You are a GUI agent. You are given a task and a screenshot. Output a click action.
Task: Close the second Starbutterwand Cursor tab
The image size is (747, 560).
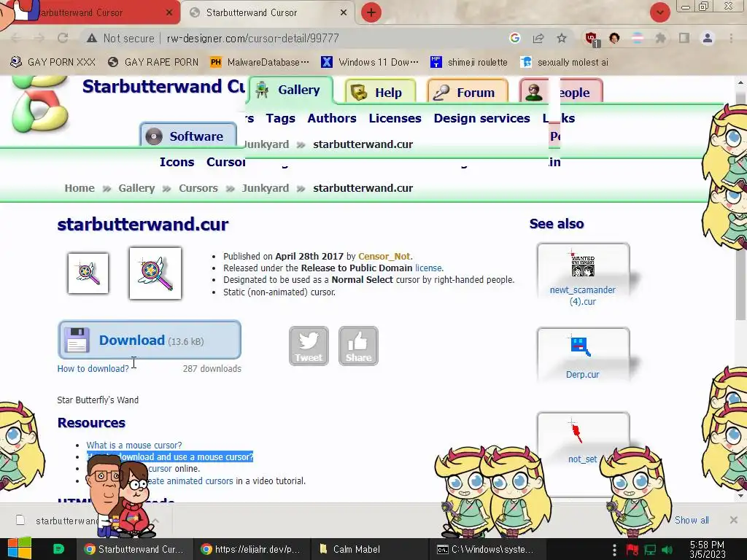click(344, 12)
